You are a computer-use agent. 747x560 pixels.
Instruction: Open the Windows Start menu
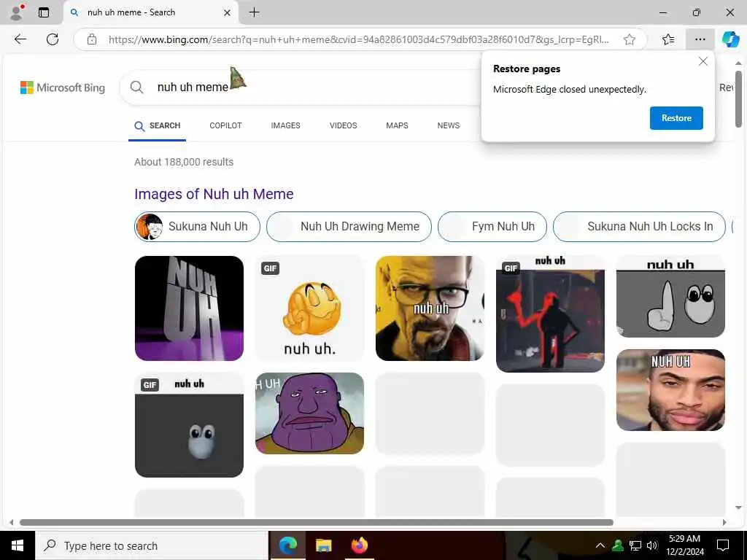tap(18, 545)
